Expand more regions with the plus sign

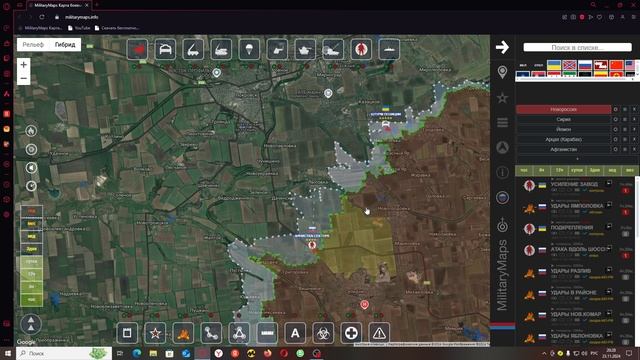click(x=577, y=159)
